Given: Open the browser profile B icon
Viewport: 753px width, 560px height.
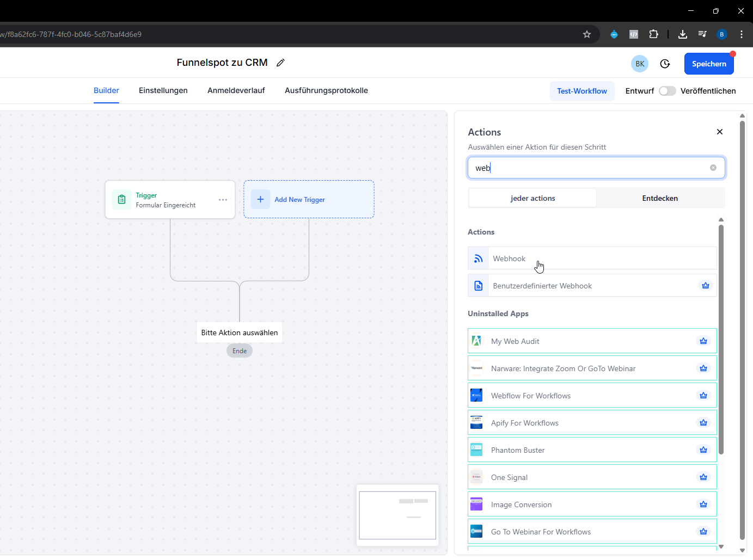Looking at the screenshot, I should coord(722,34).
